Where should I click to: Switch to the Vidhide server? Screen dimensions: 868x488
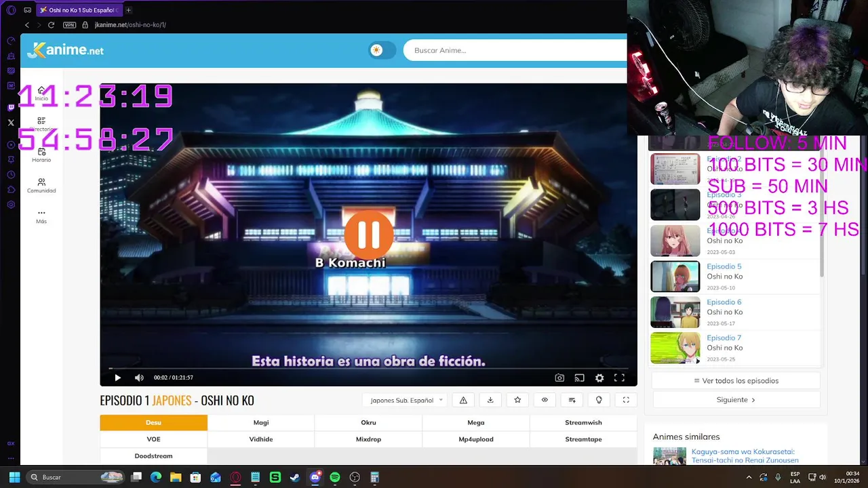tap(261, 439)
